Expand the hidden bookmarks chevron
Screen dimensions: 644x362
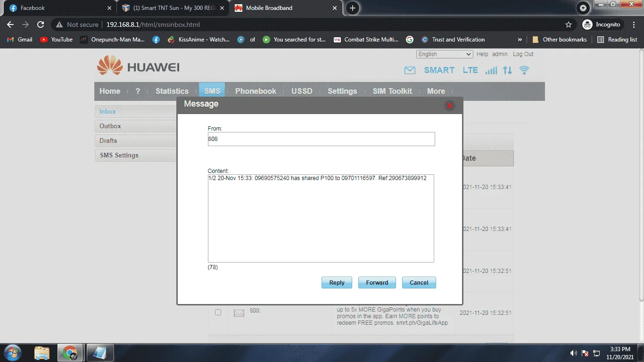coord(520,40)
